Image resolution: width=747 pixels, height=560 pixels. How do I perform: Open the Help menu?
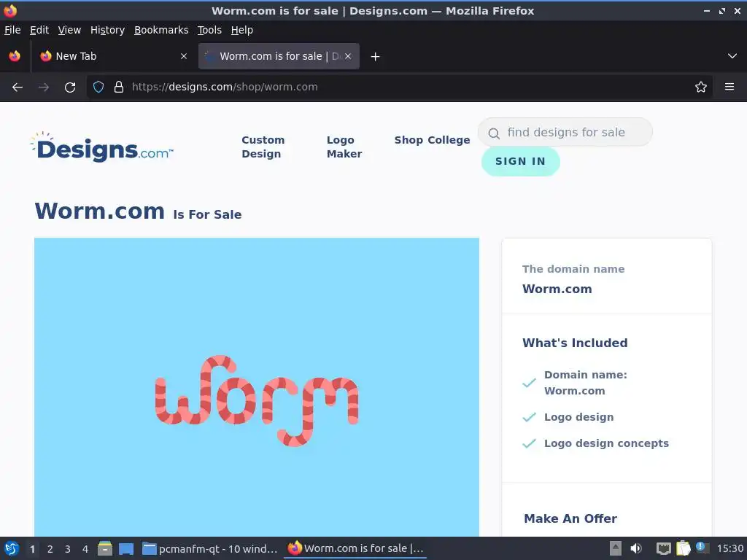242,30
